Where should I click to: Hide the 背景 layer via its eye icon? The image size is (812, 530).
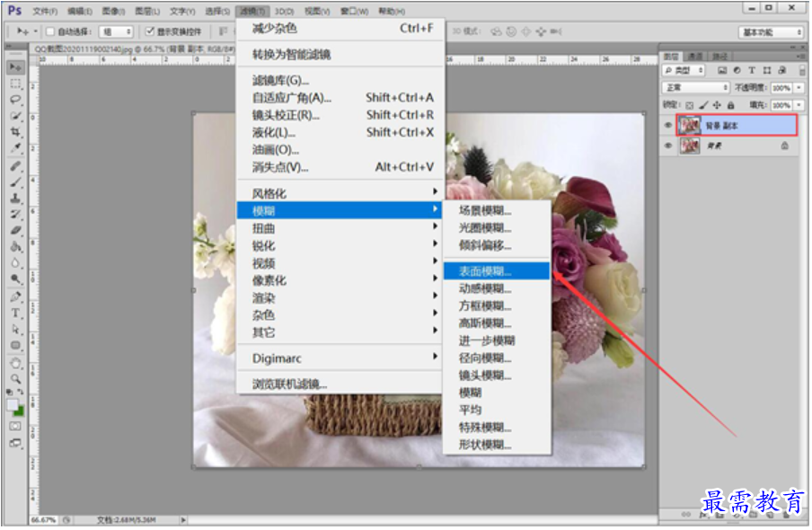[668, 146]
